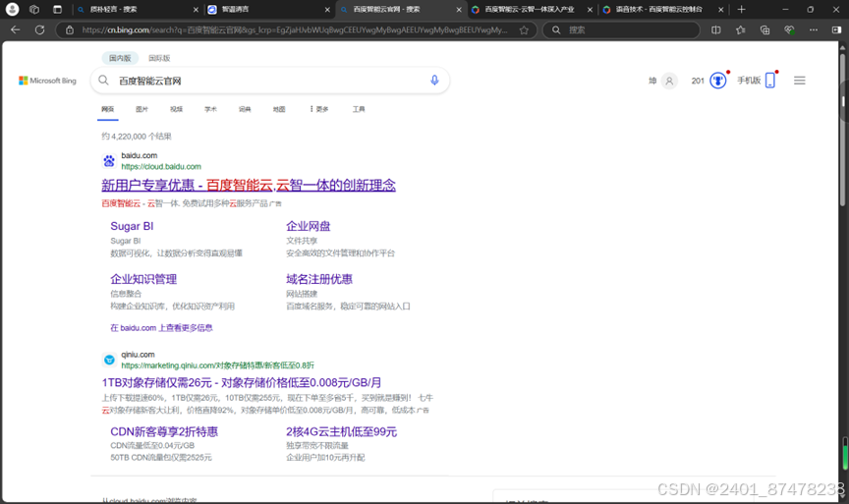Click the Bing search magnifier icon

click(103, 81)
